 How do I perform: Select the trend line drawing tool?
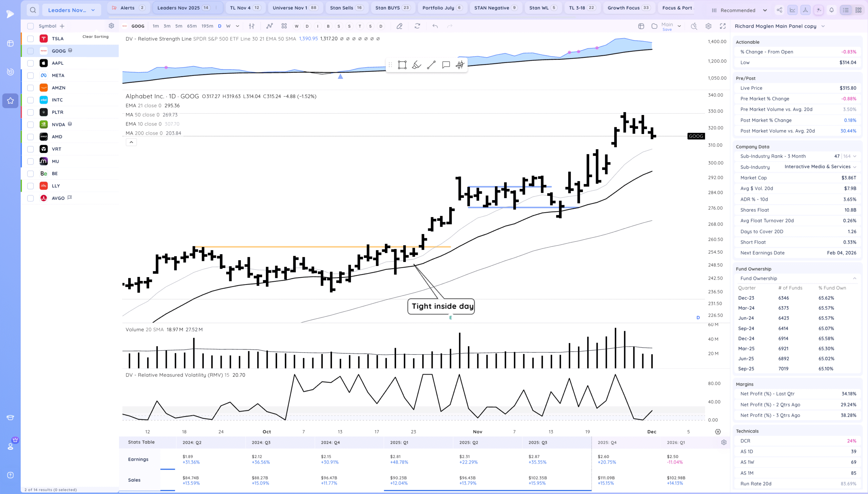point(431,65)
